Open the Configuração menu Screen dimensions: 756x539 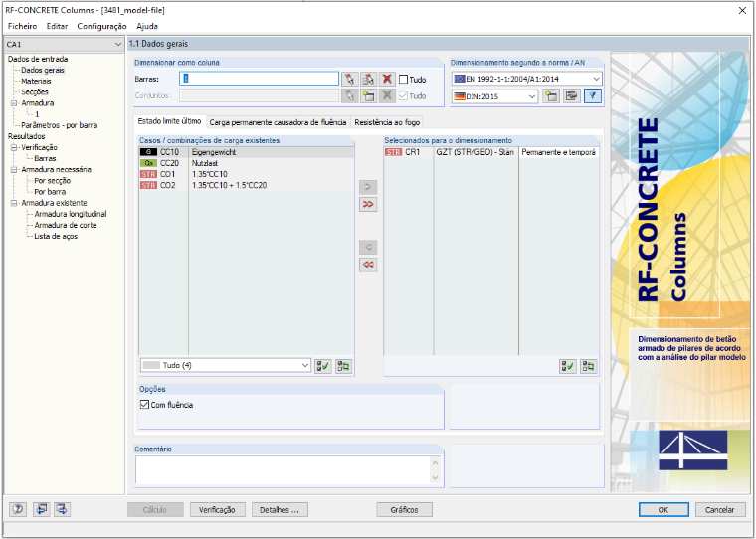tap(101, 26)
